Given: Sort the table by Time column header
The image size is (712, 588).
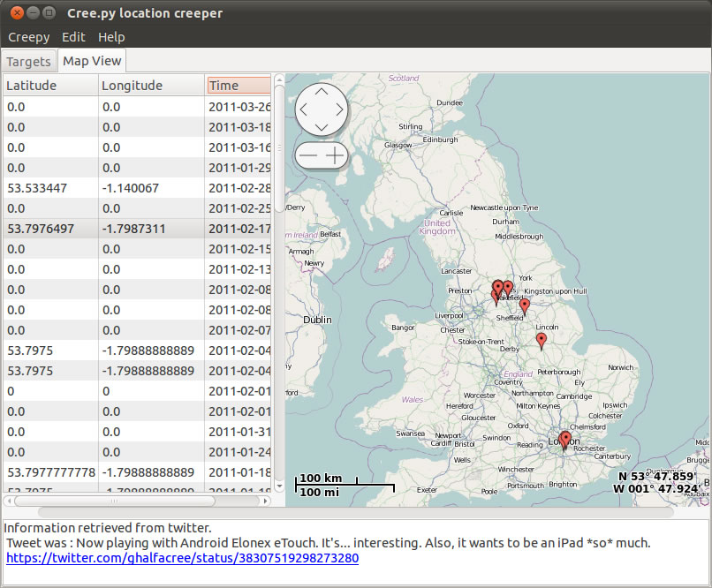Looking at the screenshot, I should click(x=239, y=86).
